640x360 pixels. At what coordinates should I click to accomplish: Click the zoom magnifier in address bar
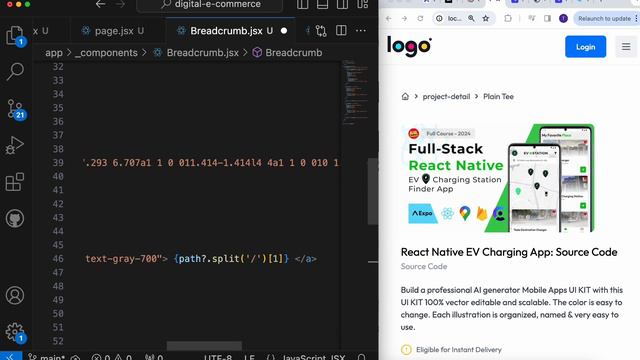[471, 18]
